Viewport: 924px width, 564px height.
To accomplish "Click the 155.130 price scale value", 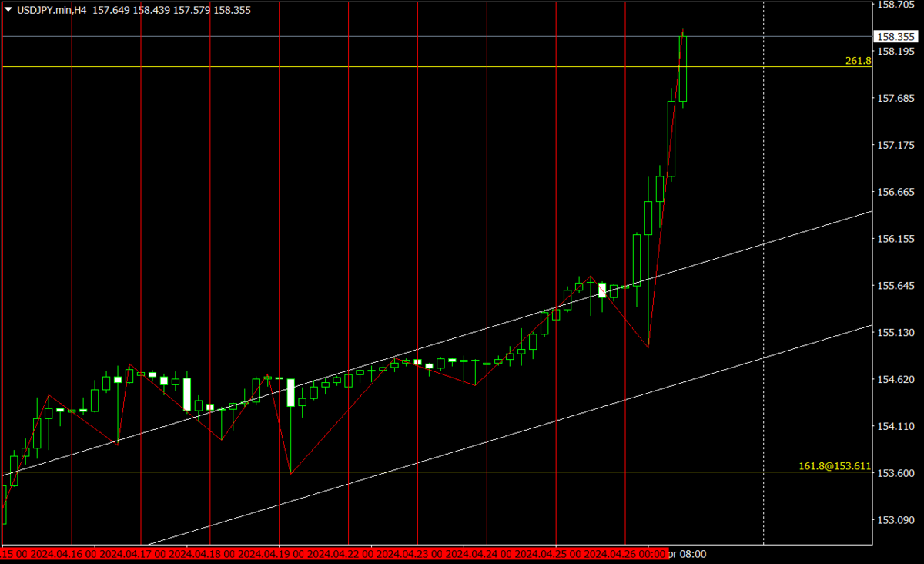I will (x=896, y=332).
